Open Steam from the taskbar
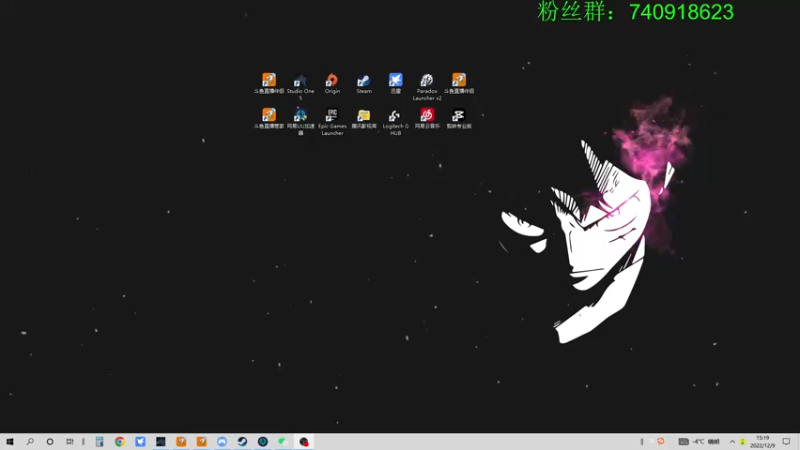Viewport: 800px width, 450px height. [242, 442]
